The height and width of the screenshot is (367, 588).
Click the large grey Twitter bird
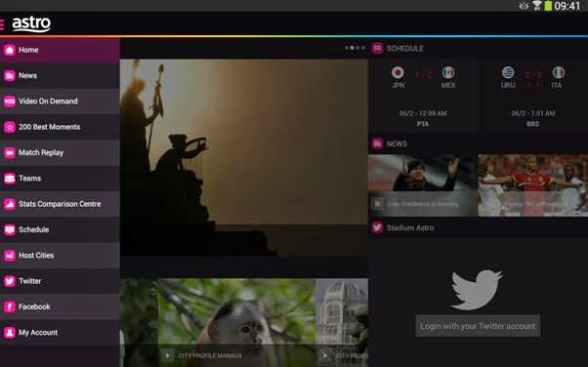(x=477, y=289)
